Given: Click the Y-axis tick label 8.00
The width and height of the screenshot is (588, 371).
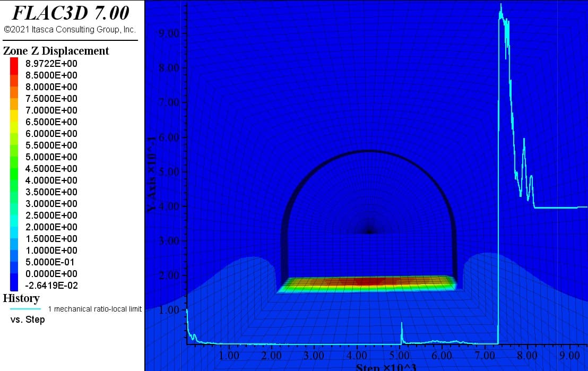Looking at the screenshot, I should pyautogui.click(x=169, y=68).
